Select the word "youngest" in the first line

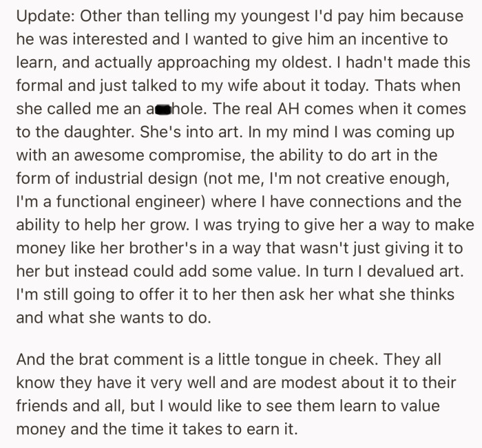tap(275, 17)
